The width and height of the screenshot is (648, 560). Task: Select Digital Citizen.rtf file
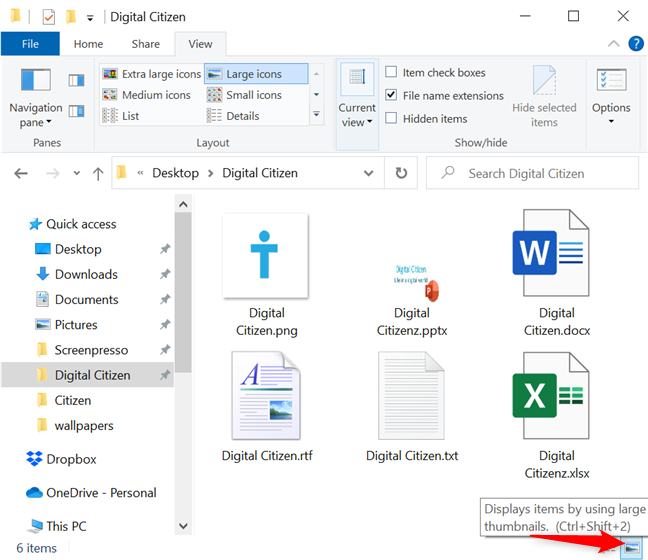(267, 407)
